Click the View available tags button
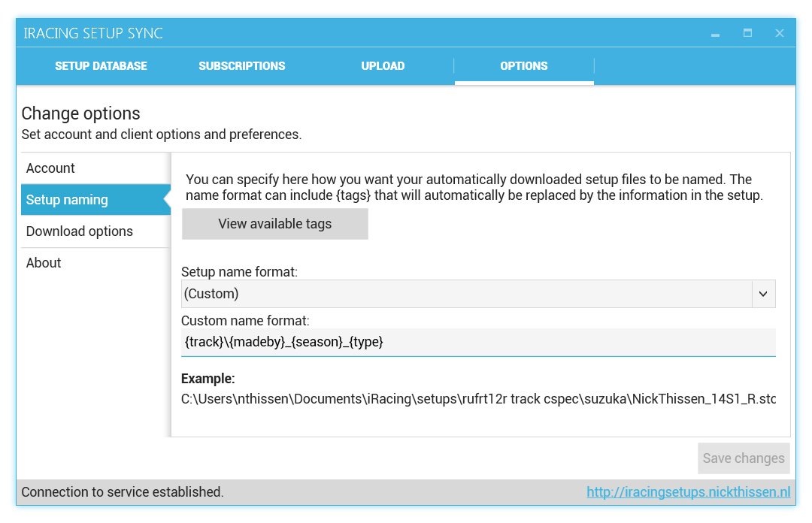Viewport: 812px width, 523px height. pos(275,224)
